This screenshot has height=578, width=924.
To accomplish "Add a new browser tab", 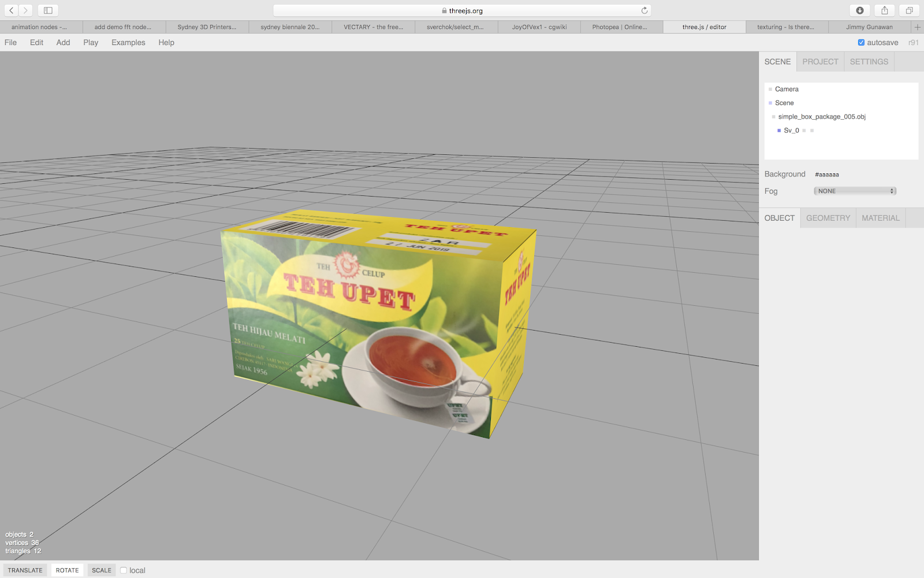I will (x=917, y=27).
